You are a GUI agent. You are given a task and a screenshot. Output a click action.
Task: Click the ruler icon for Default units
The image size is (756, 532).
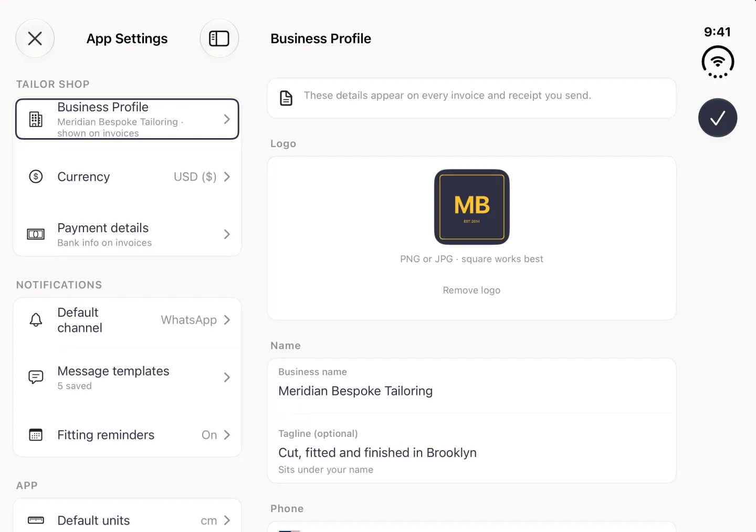click(36, 520)
